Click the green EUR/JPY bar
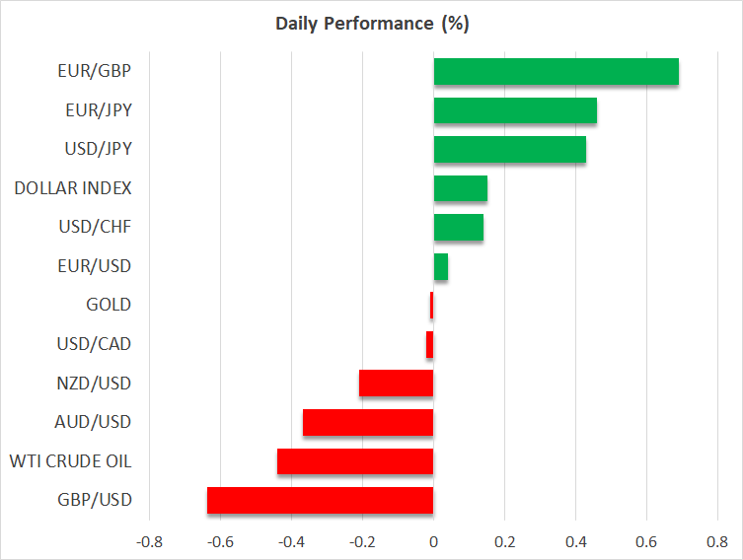The width and height of the screenshot is (743, 560). click(515, 110)
